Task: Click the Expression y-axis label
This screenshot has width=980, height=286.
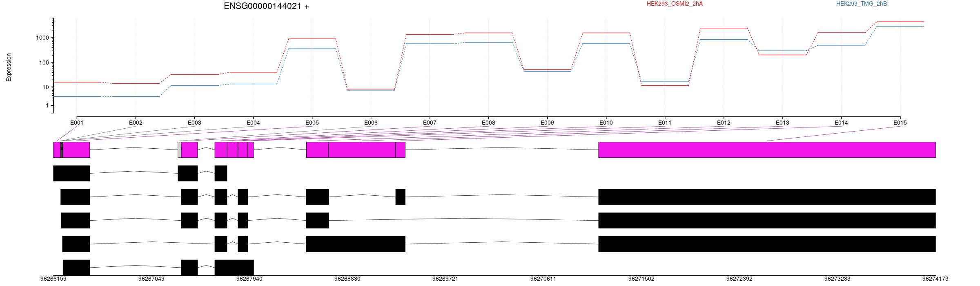Action: coord(9,67)
